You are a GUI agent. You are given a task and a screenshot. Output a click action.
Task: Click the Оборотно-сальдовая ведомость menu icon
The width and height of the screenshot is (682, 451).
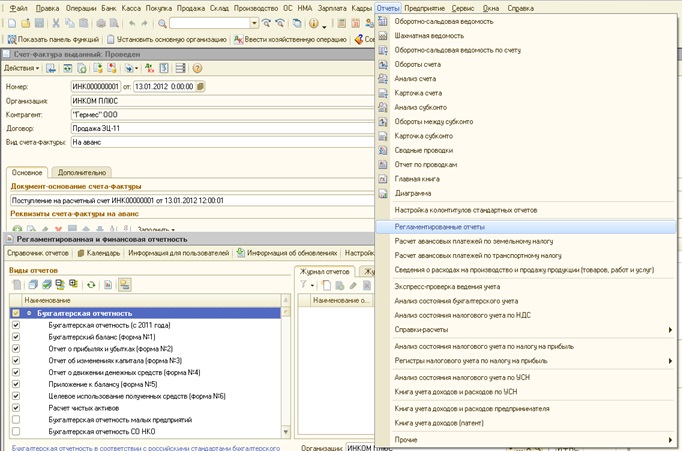[383, 21]
